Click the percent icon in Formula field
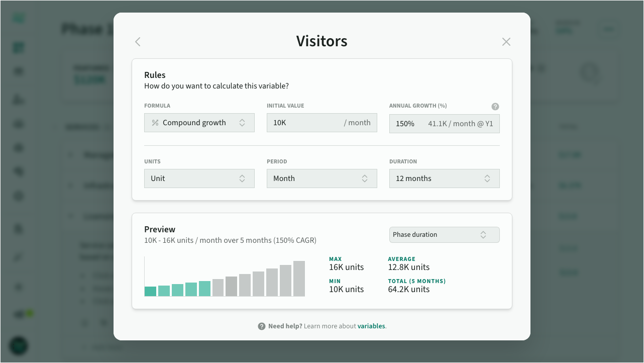The width and height of the screenshot is (644, 363). coord(155,123)
